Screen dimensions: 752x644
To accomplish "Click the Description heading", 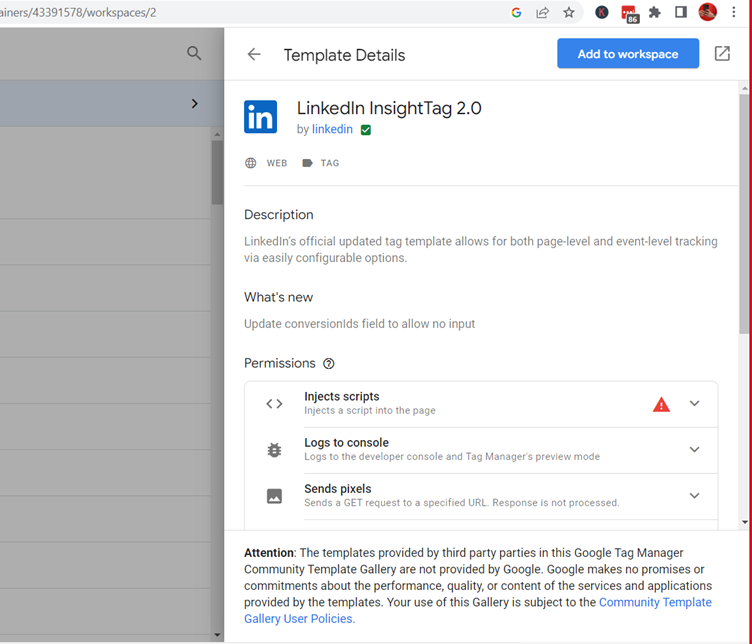I will click(279, 214).
